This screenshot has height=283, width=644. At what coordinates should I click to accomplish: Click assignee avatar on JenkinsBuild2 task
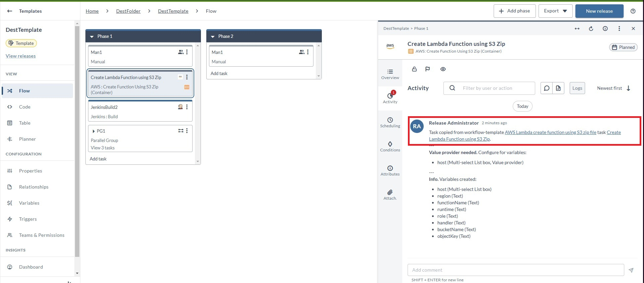pos(181,107)
